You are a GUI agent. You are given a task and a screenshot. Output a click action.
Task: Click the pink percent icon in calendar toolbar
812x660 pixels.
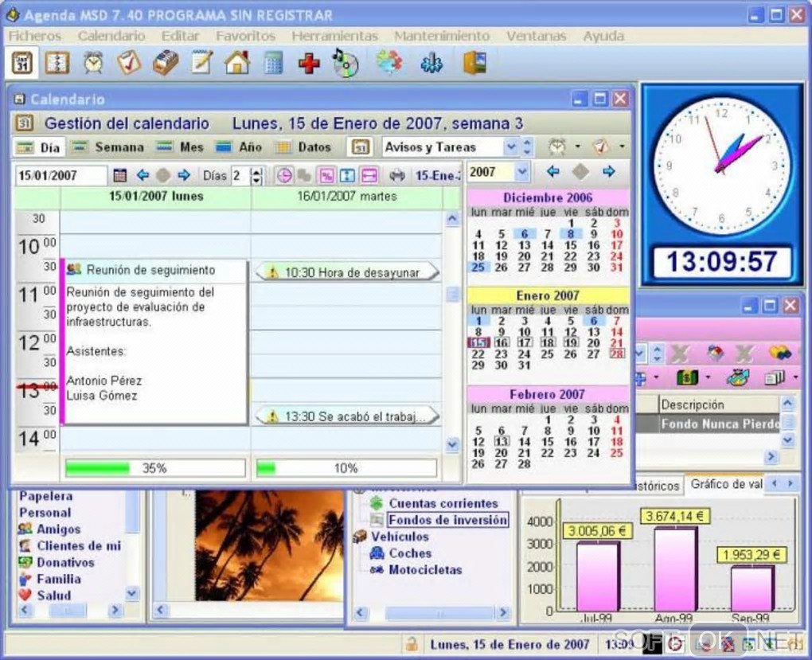(x=326, y=176)
